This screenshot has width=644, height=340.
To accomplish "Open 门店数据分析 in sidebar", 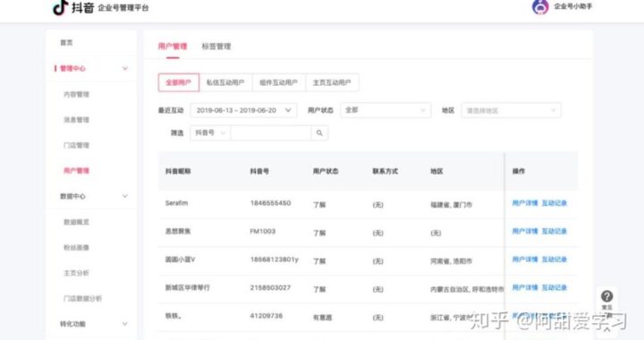I will click(x=82, y=298).
